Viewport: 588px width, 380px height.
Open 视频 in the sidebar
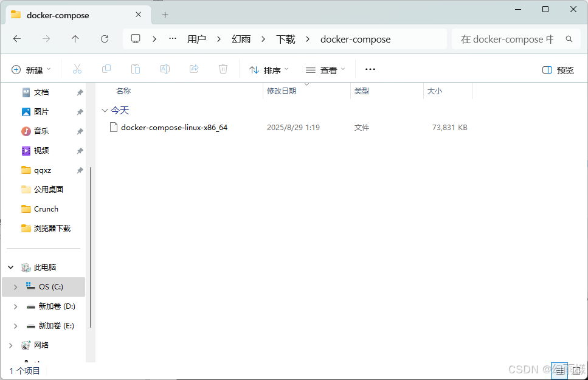click(41, 151)
